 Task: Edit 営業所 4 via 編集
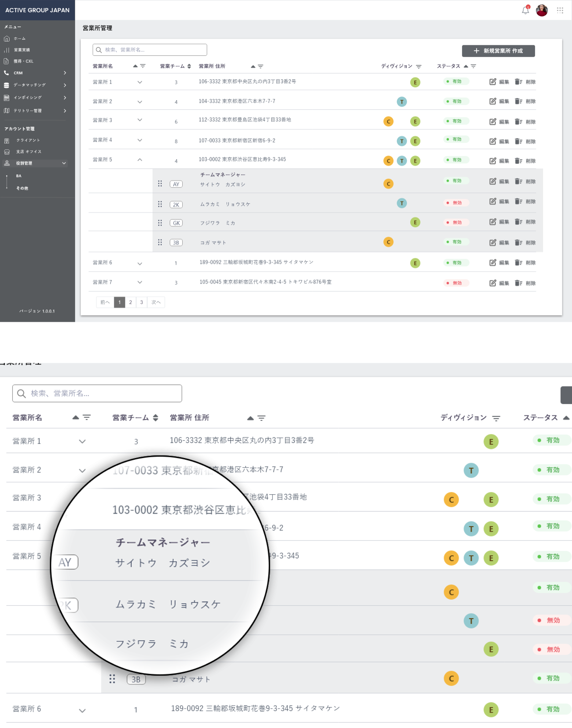(x=499, y=141)
